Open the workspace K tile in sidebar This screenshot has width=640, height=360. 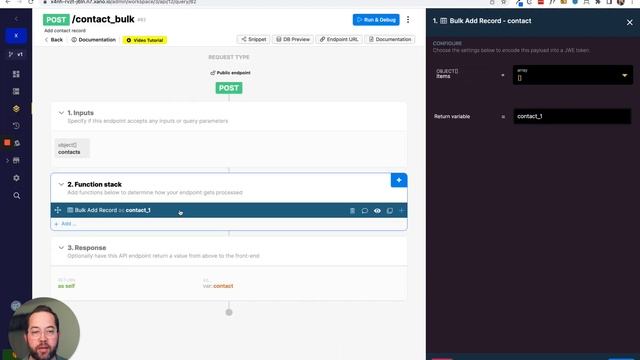tap(16, 36)
